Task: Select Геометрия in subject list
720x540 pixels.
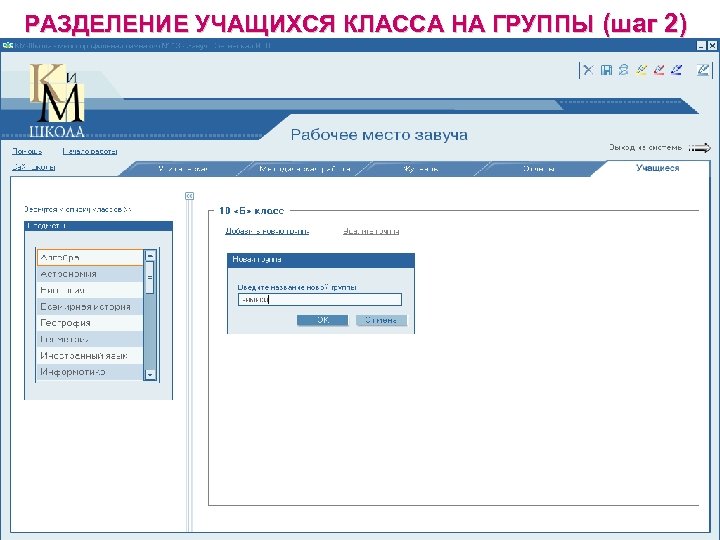Action: coord(90,339)
